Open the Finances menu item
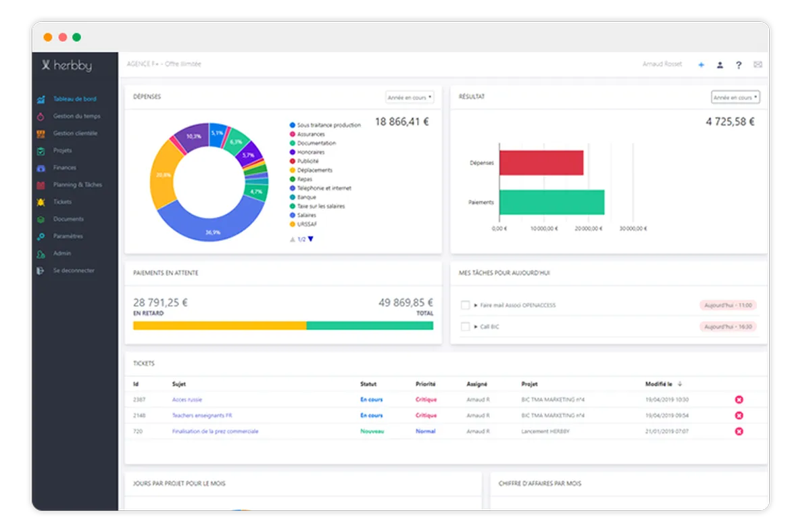Image resolution: width=811 pixels, height=532 pixels. pyautogui.click(x=65, y=168)
